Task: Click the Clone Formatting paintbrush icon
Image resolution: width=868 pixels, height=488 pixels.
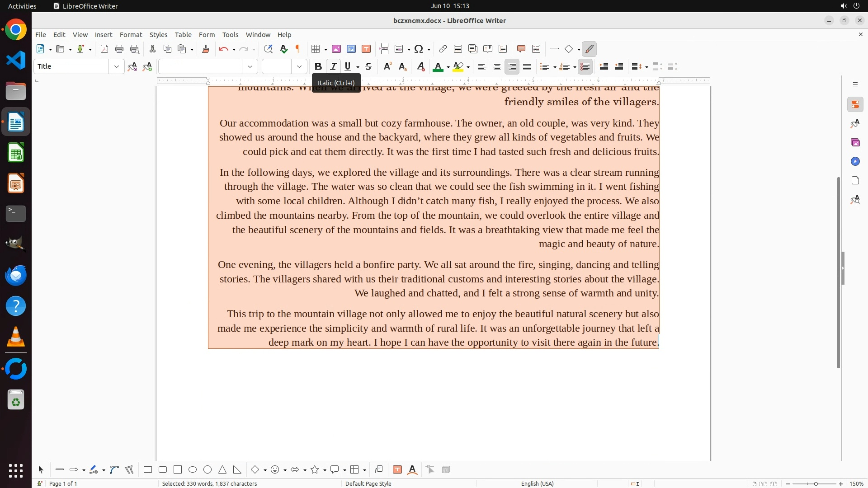Action: (x=206, y=49)
